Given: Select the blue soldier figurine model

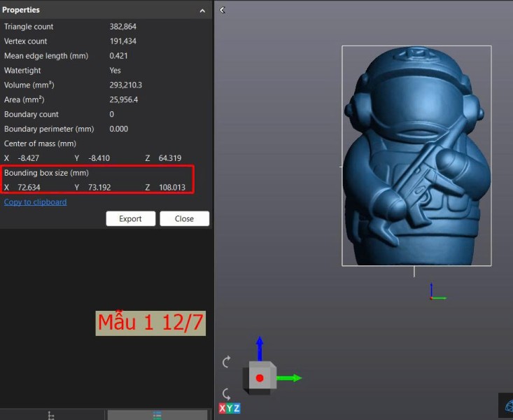Looking at the screenshot, I should 416,156.
